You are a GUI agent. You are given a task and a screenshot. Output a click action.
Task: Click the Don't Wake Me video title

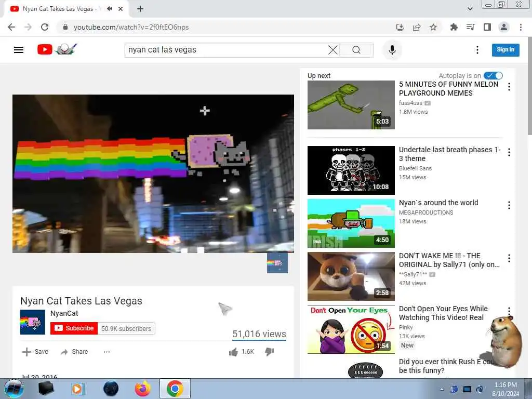point(449,260)
